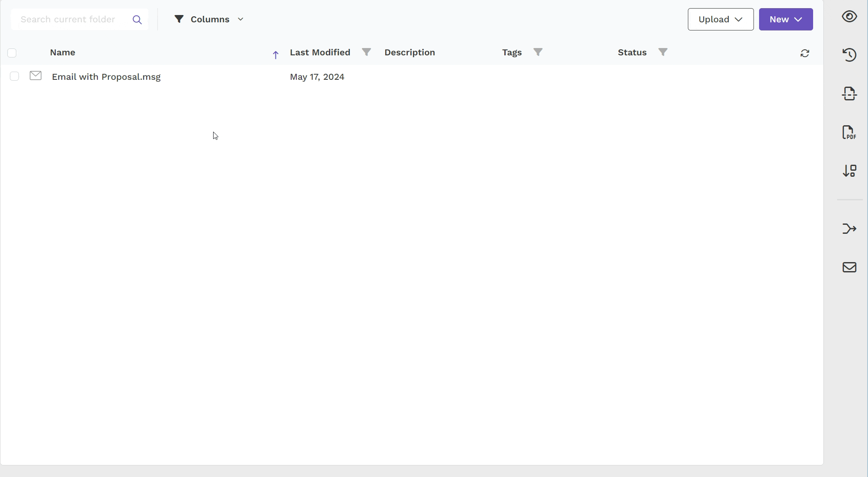
Task: Open Tags column filter
Action: (x=538, y=52)
